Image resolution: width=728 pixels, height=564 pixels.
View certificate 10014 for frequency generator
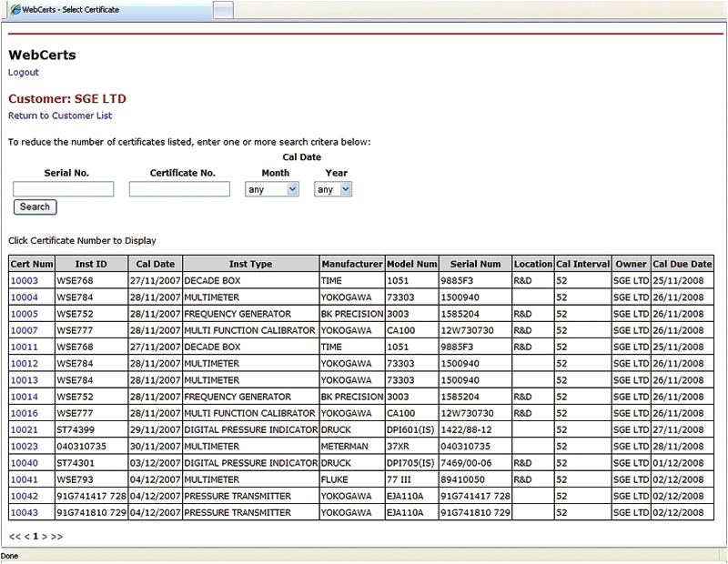24,397
